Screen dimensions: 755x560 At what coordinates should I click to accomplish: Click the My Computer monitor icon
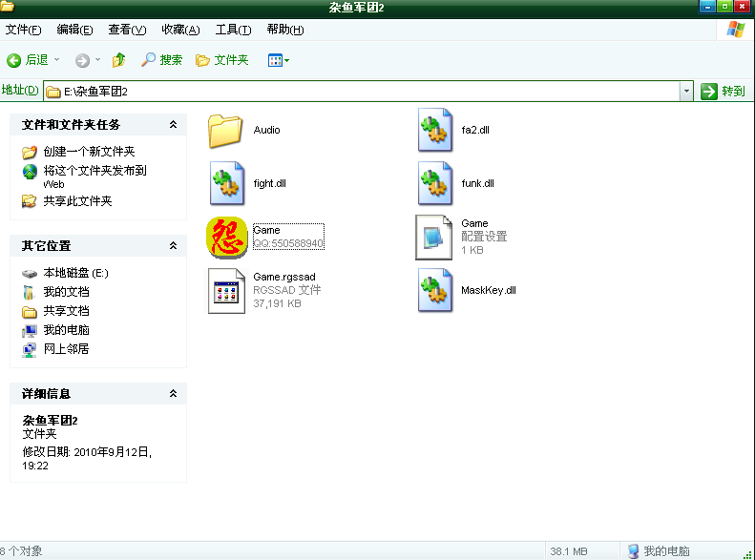(30, 330)
